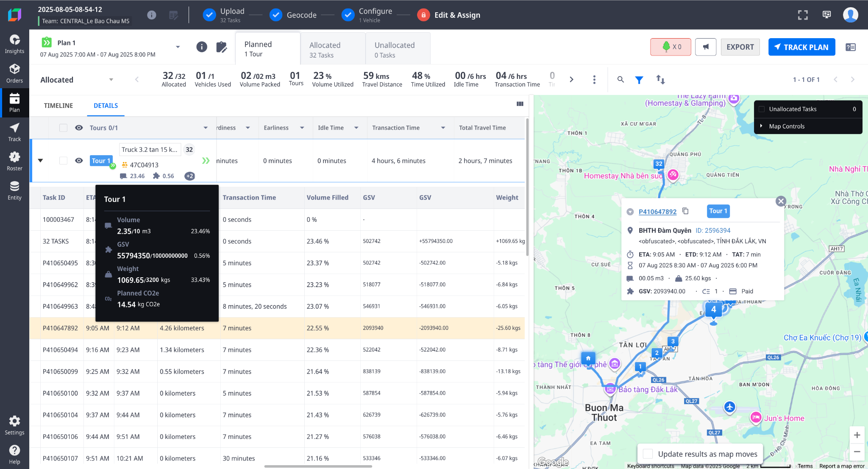The width and height of the screenshot is (868, 469).
Task: Check the Tours 0/1 select-all checkbox
Action: click(x=63, y=128)
